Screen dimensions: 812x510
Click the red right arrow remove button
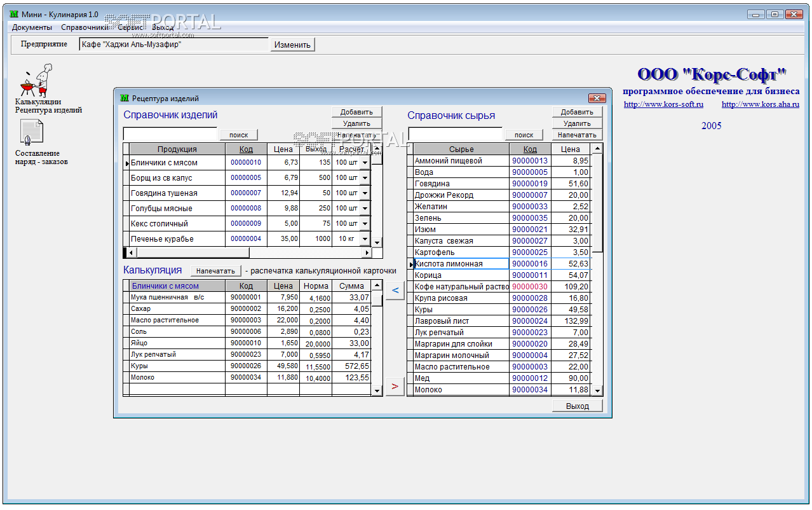tap(395, 386)
